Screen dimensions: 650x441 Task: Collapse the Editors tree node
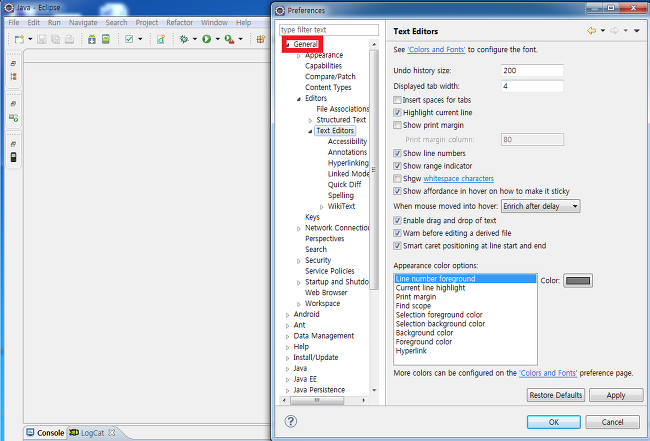coord(298,99)
